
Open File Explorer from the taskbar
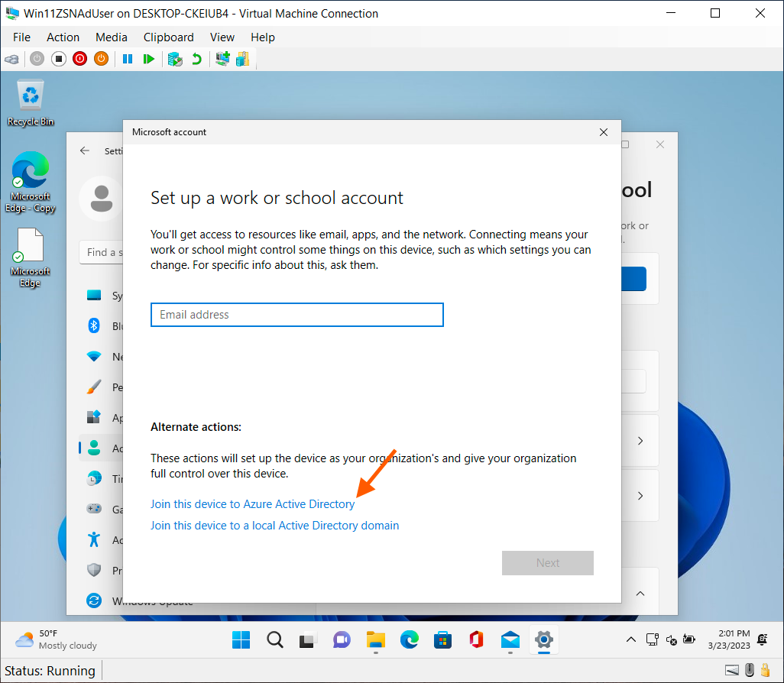375,639
